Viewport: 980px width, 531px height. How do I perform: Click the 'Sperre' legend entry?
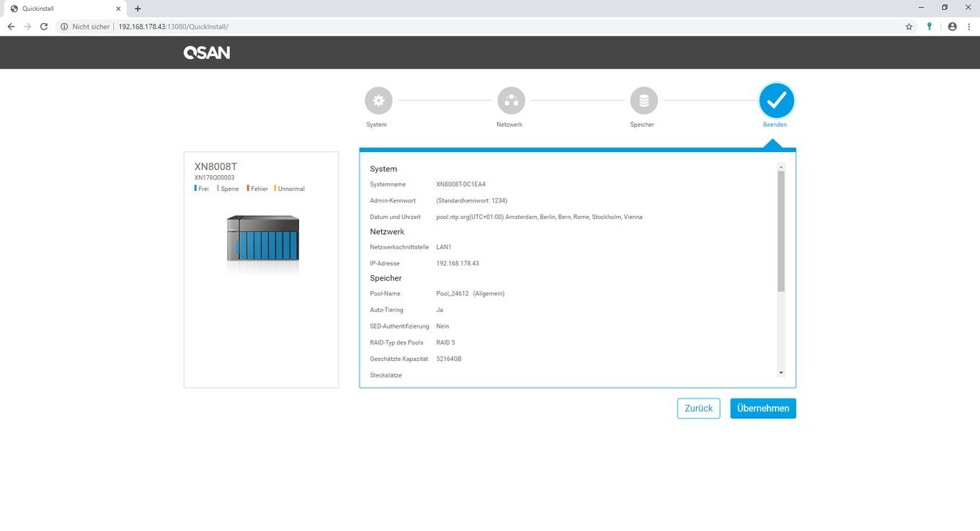[228, 189]
